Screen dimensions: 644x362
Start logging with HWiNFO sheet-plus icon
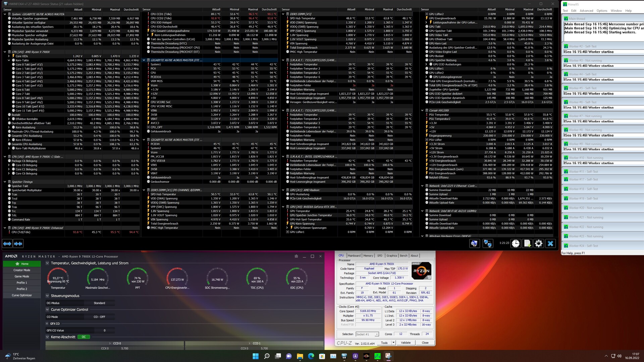pyautogui.click(x=527, y=244)
